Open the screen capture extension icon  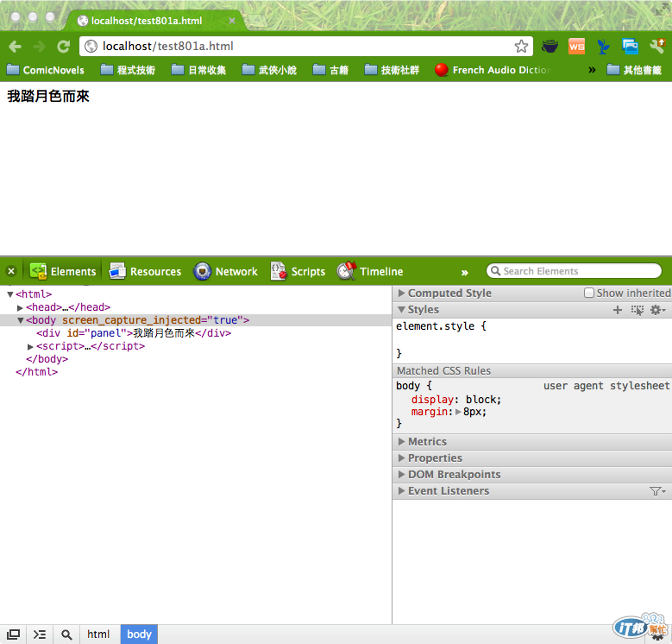click(630, 47)
